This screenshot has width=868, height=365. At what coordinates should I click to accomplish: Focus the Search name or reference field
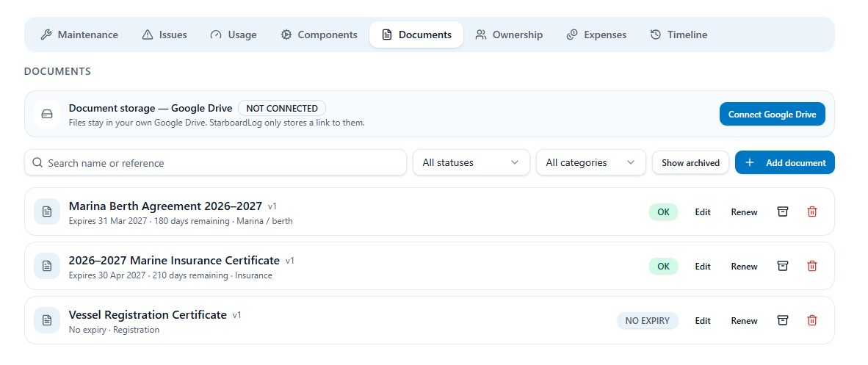(215, 163)
